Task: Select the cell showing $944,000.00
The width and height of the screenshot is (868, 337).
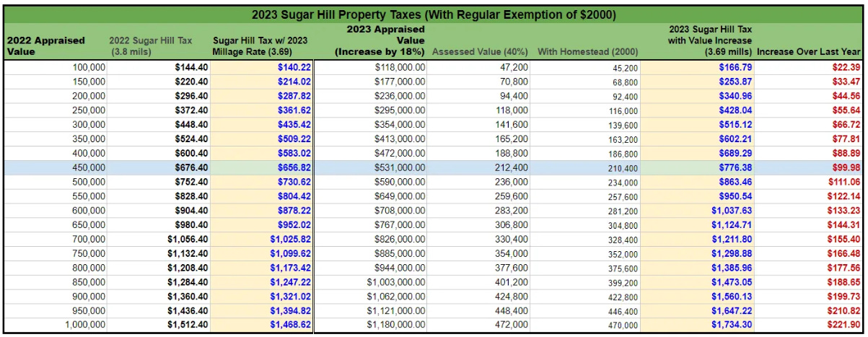Action: [x=371, y=268]
